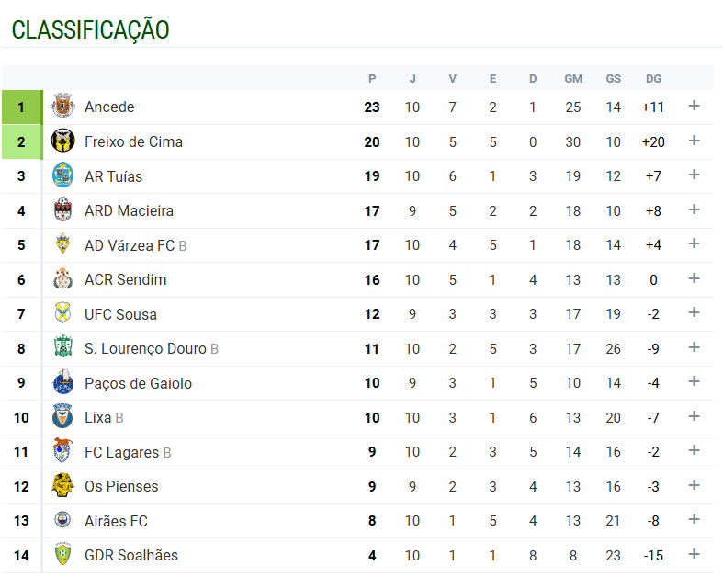Sort by the GM goals scored header
The width and height of the screenshot is (723, 588).
[573, 79]
